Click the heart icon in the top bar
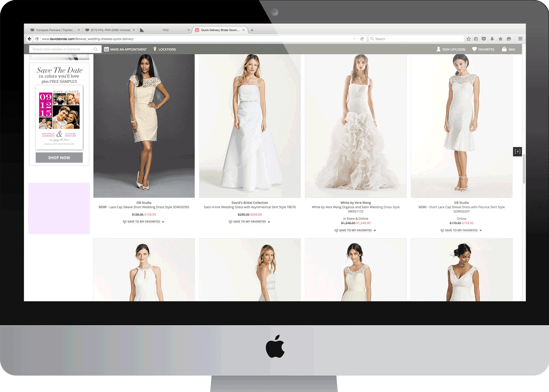This screenshot has height=392, width=549. pyautogui.click(x=474, y=49)
